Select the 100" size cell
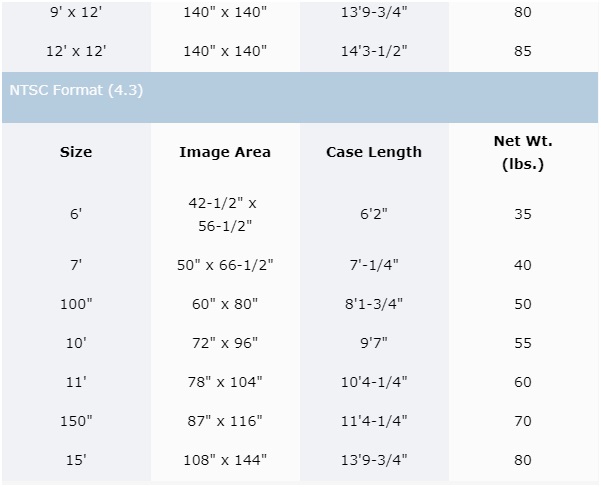 (x=76, y=303)
